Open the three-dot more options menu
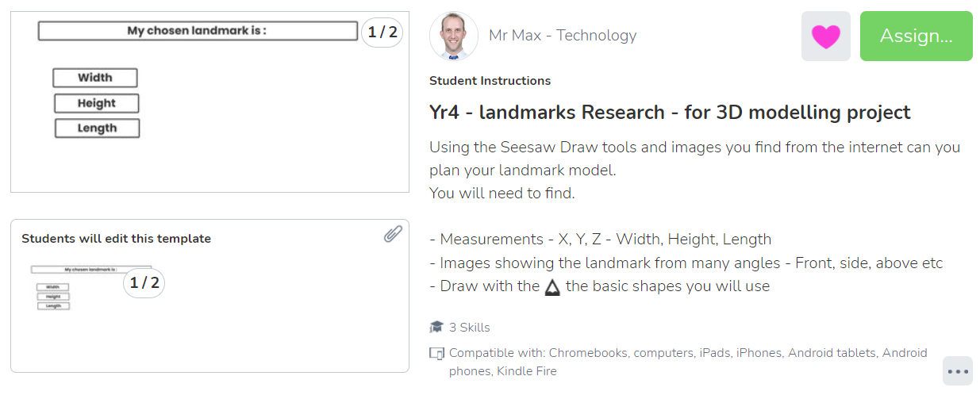Screen dimensions: 980x399 coord(959,370)
